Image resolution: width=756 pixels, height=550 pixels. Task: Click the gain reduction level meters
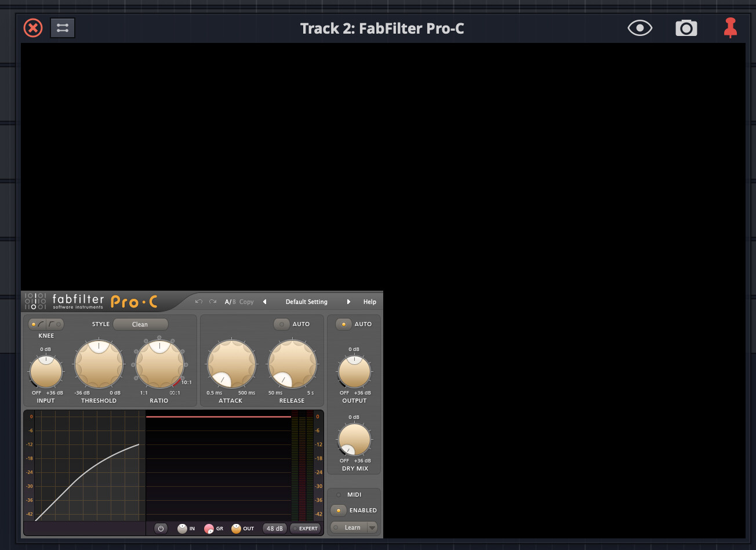(x=301, y=466)
